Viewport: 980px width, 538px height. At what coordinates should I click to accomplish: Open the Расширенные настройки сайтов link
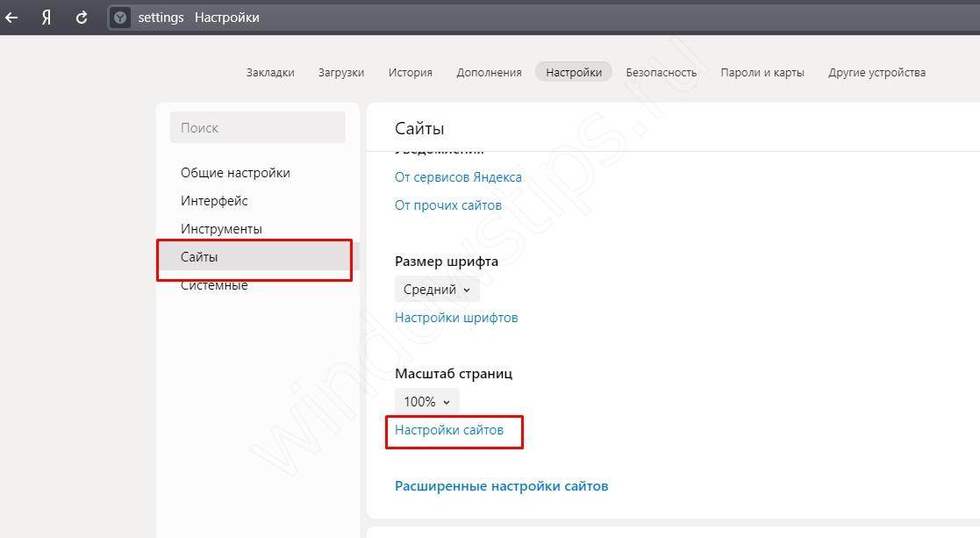[x=501, y=486]
